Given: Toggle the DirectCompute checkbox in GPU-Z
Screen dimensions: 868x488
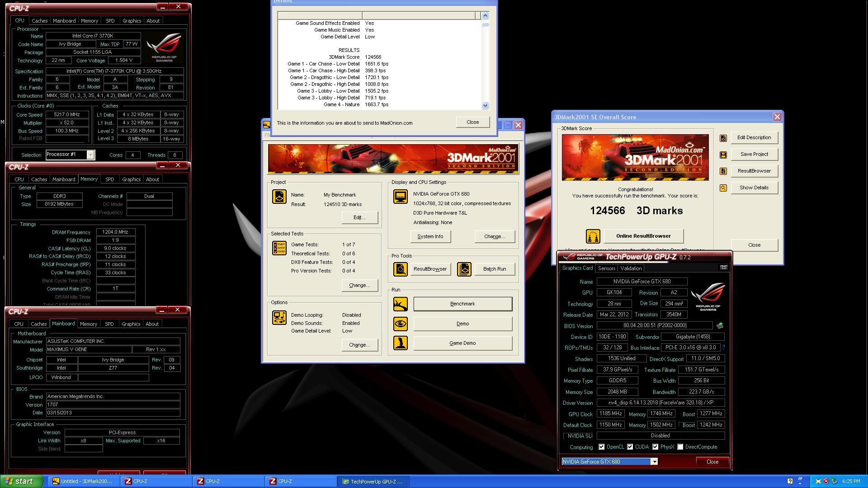Looking at the screenshot, I should [x=680, y=447].
